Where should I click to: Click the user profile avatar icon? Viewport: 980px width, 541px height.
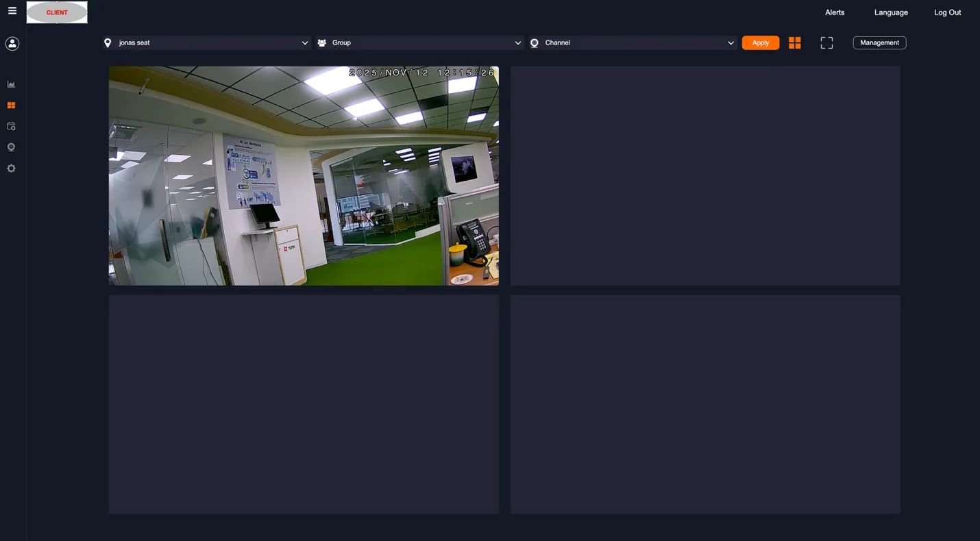pos(11,43)
